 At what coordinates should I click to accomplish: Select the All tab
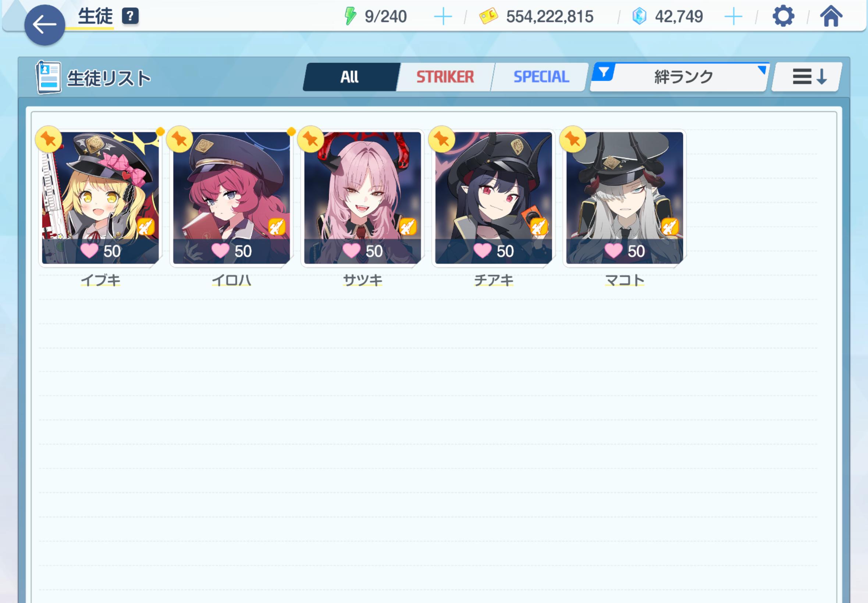[349, 77]
